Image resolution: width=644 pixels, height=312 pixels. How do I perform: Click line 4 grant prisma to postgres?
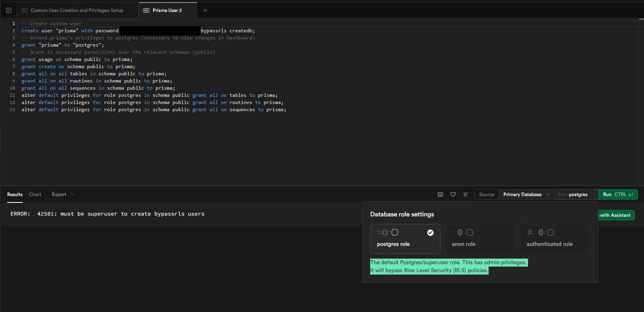(x=63, y=45)
